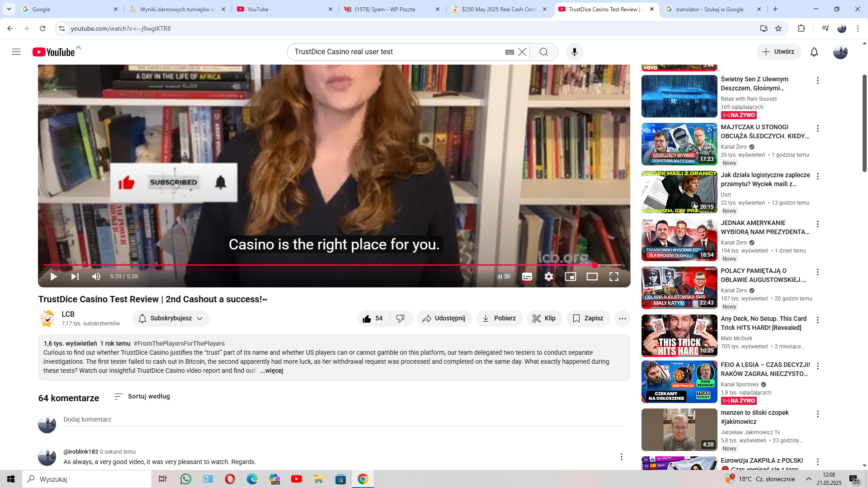
Task: Open the YouTube hamburger guide menu
Action: click(16, 52)
